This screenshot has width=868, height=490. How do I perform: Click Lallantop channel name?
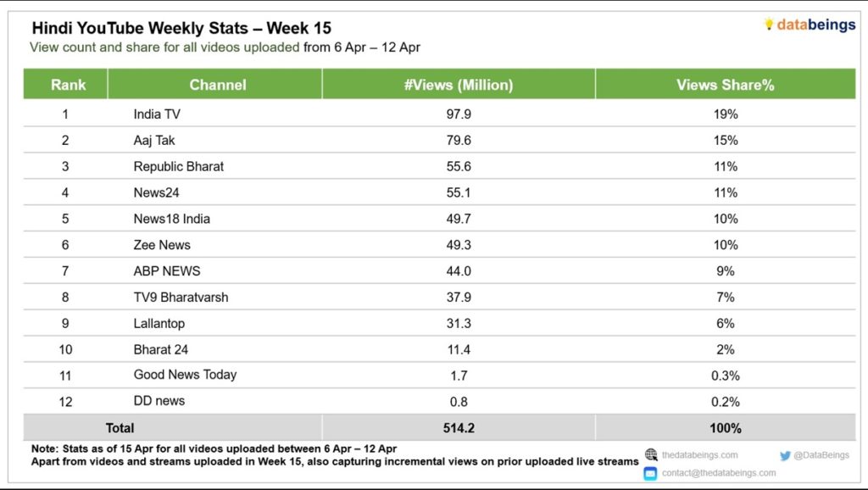pyautogui.click(x=159, y=323)
